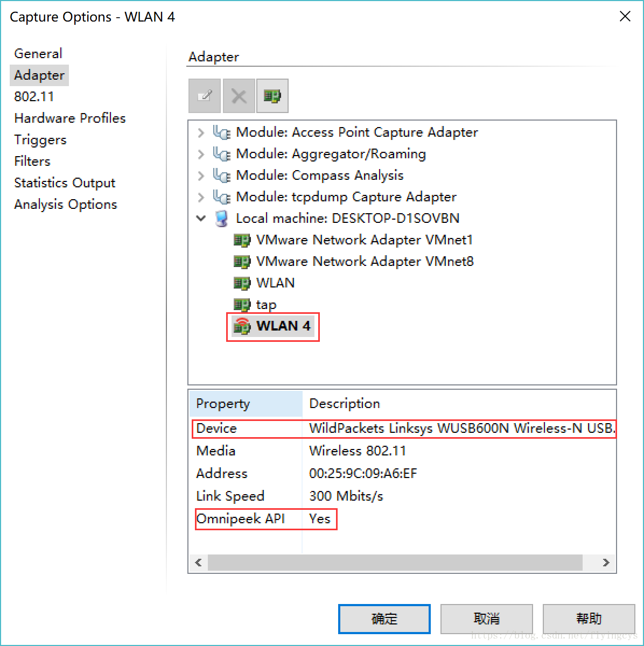
Task: Select VMware Network Adapter VMnet8
Action: click(365, 262)
